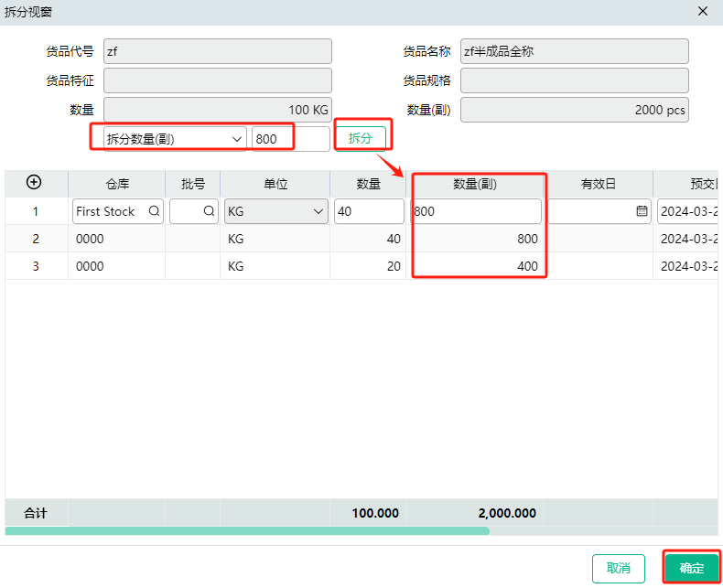This screenshot has height=588, width=723.
Task: Click row number 2 cell
Action: tap(36, 239)
